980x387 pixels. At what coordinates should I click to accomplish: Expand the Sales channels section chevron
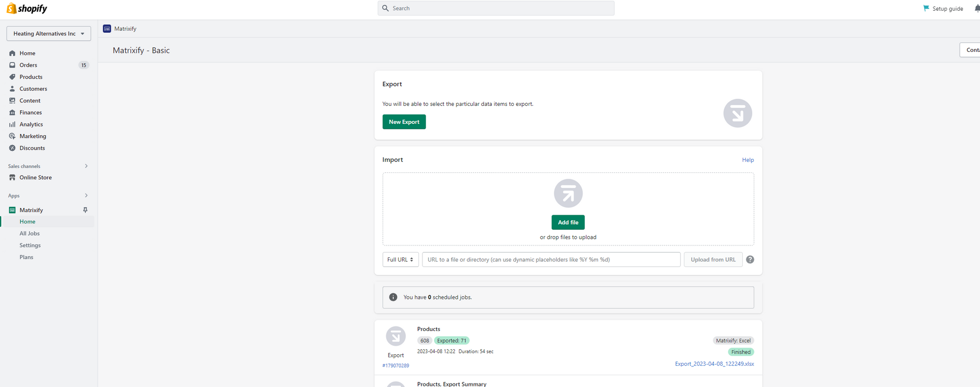[86, 166]
